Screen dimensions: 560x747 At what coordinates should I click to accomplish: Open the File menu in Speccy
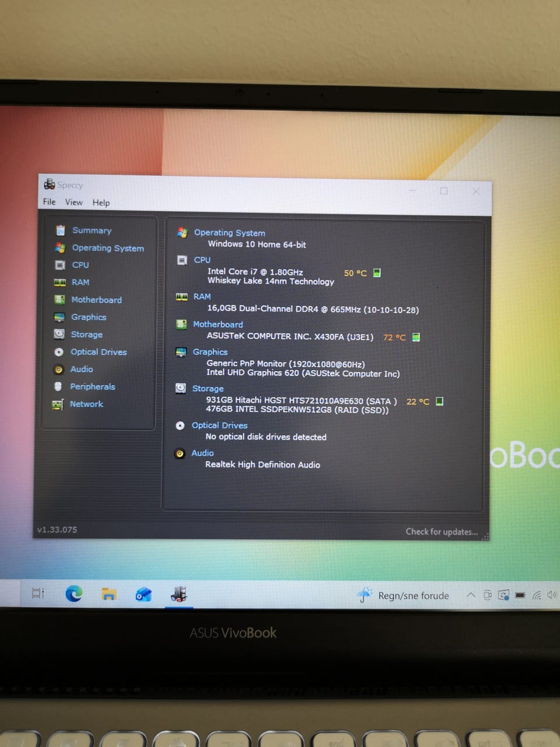tap(49, 202)
